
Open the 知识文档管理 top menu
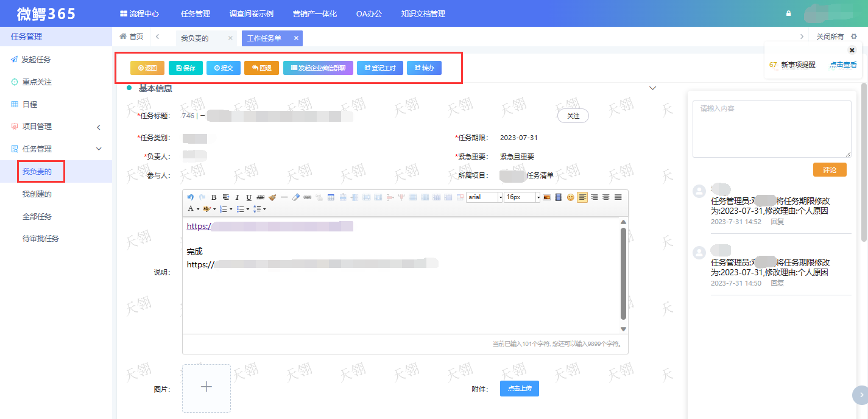coord(423,13)
